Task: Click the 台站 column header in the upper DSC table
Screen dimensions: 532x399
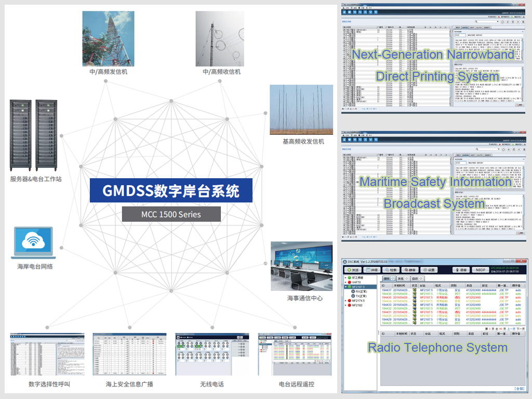Action: click(x=426, y=286)
